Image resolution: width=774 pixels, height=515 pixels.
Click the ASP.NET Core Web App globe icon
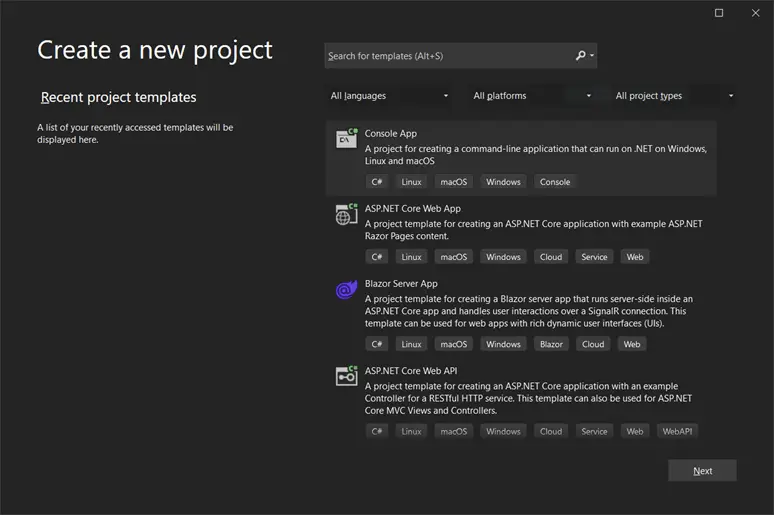click(x=347, y=214)
